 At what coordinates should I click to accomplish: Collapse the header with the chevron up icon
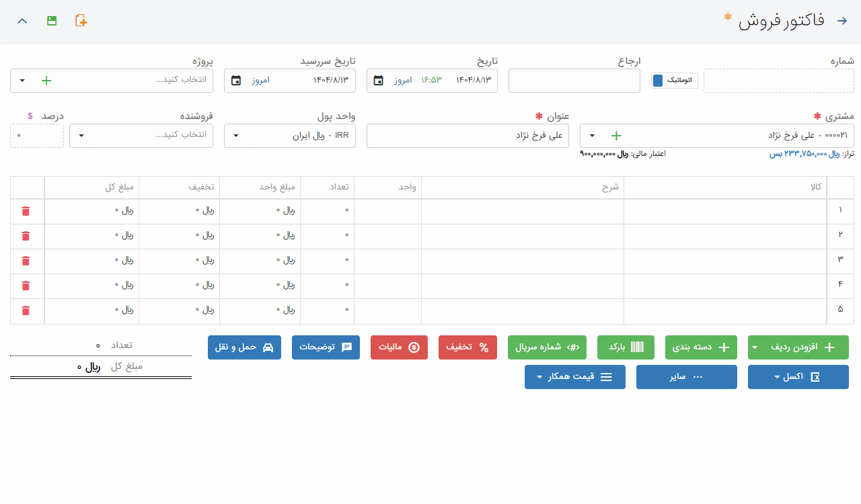click(x=22, y=21)
